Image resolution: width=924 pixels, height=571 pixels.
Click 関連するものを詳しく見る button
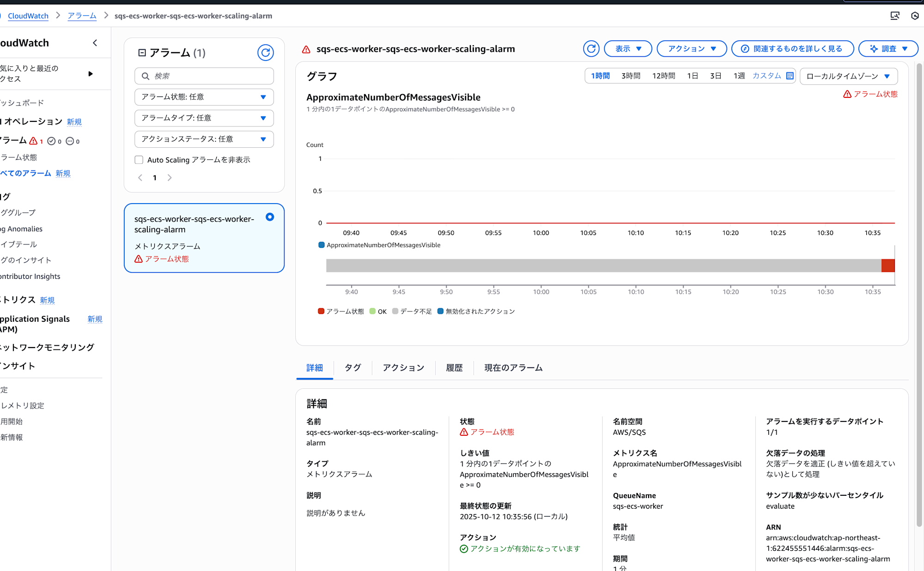point(792,48)
